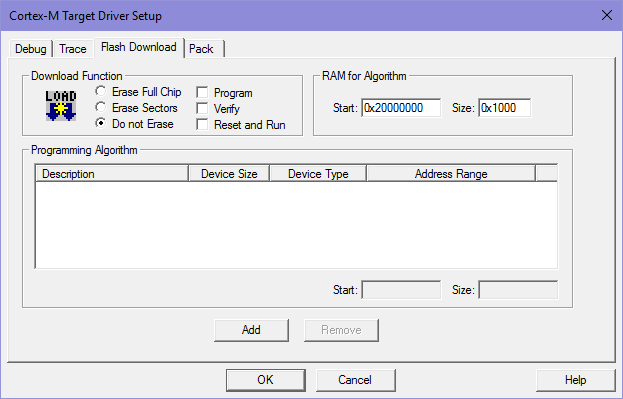Open the Flash Download tab
This screenshot has width=623, height=399.
pos(139,47)
